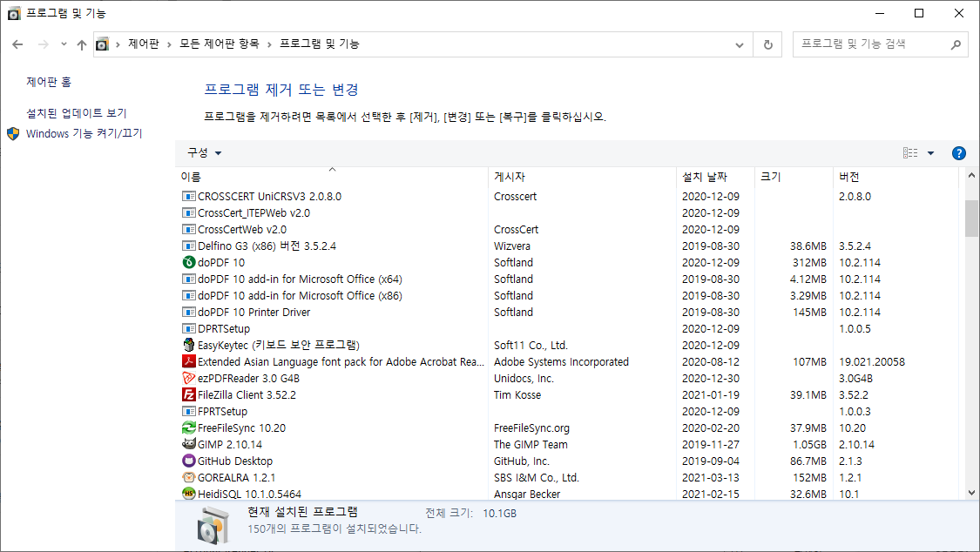Click the doPDF 10 Printer Driver icon

pos(189,313)
